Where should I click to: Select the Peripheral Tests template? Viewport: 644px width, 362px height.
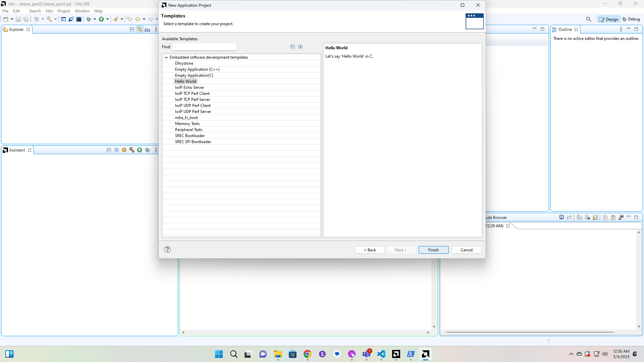pos(189,130)
